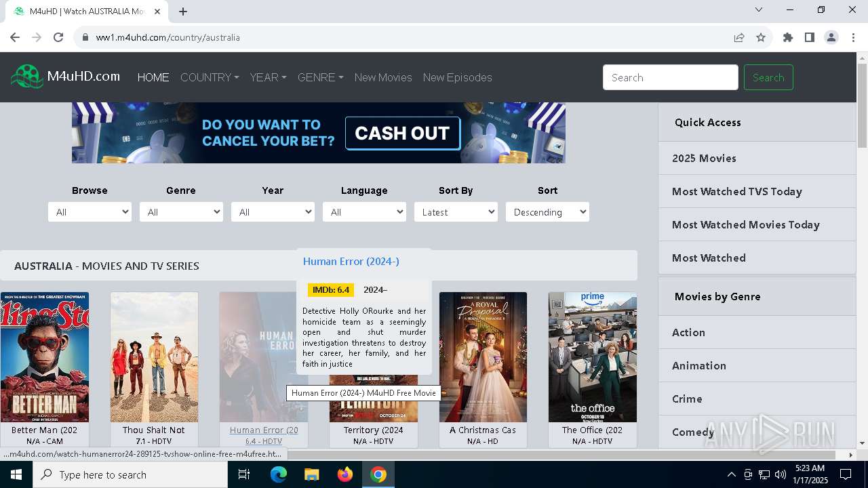Open a new tab with the plus icon

coord(183,12)
